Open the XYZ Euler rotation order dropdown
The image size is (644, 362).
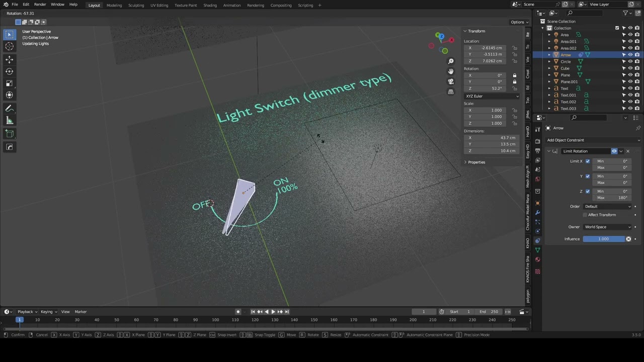coord(492,96)
